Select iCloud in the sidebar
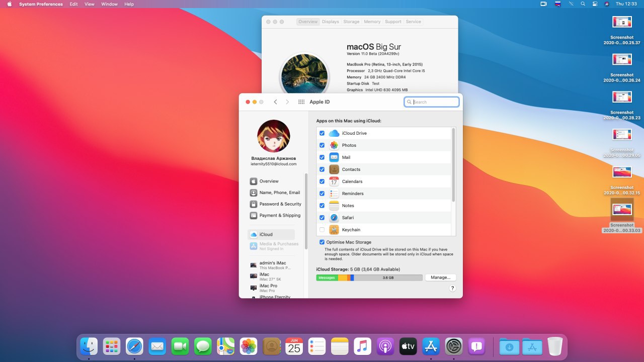Screen dimensions: 644x362 pos(271,234)
